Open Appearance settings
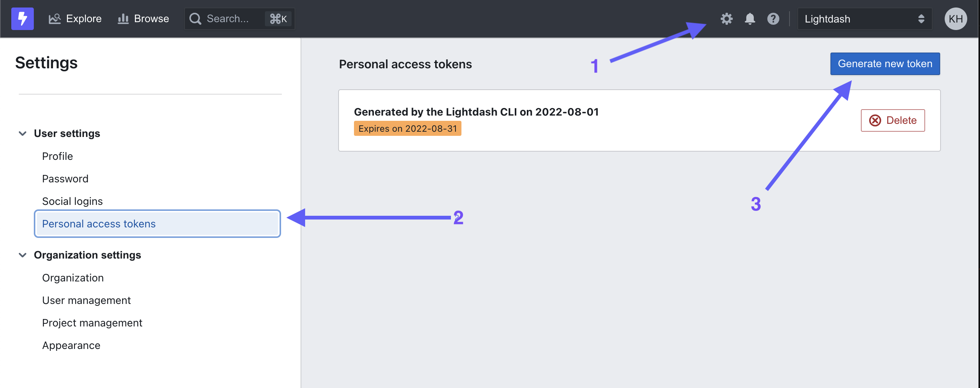980x388 pixels. [71, 345]
